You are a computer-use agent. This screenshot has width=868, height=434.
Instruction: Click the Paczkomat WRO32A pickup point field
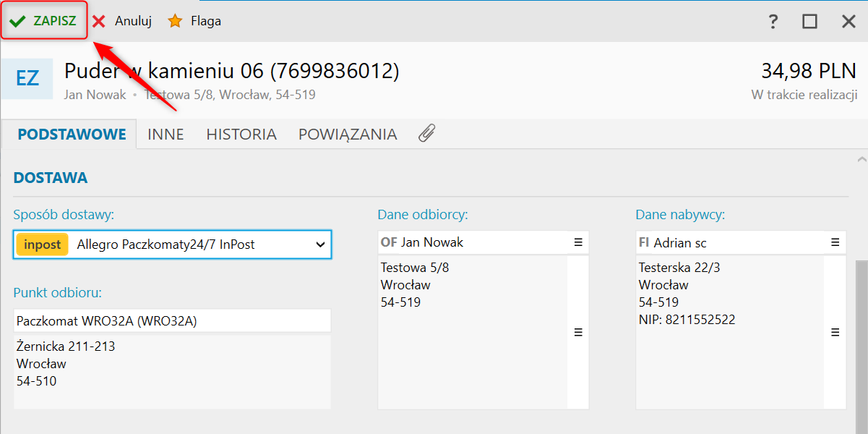172,320
